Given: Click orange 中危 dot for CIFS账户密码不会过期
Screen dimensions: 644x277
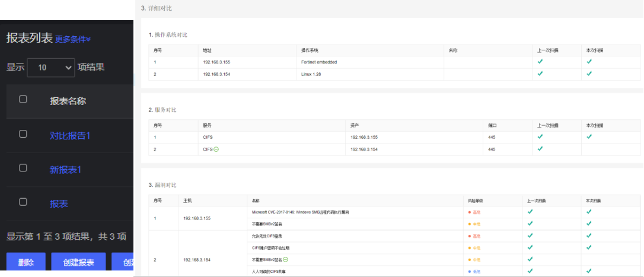Looking at the screenshot, I should click(x=470, y=248).
